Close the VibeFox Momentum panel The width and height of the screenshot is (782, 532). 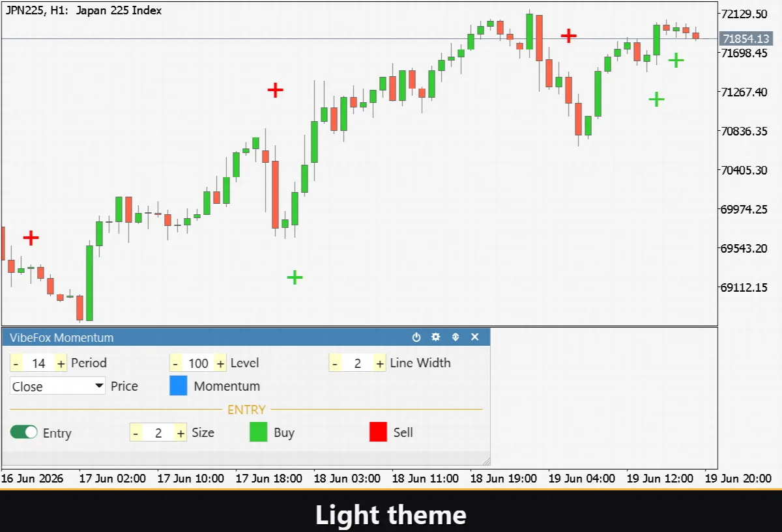475,337
